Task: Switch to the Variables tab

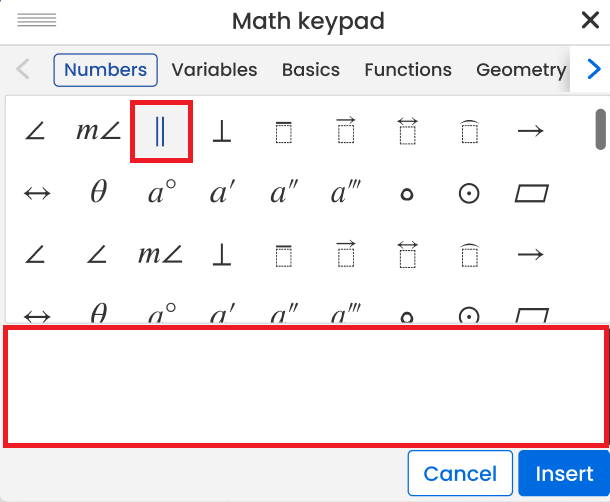Action: [x=214, y=70]
